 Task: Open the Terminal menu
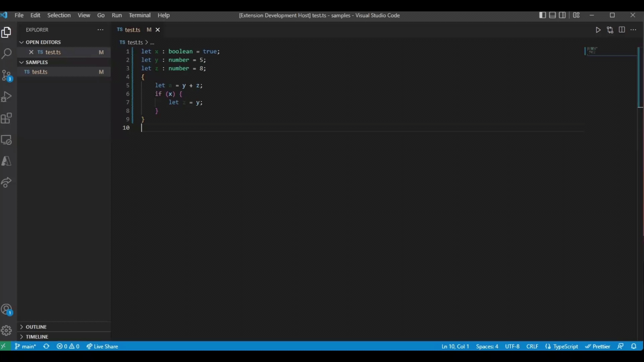point(140,15)
